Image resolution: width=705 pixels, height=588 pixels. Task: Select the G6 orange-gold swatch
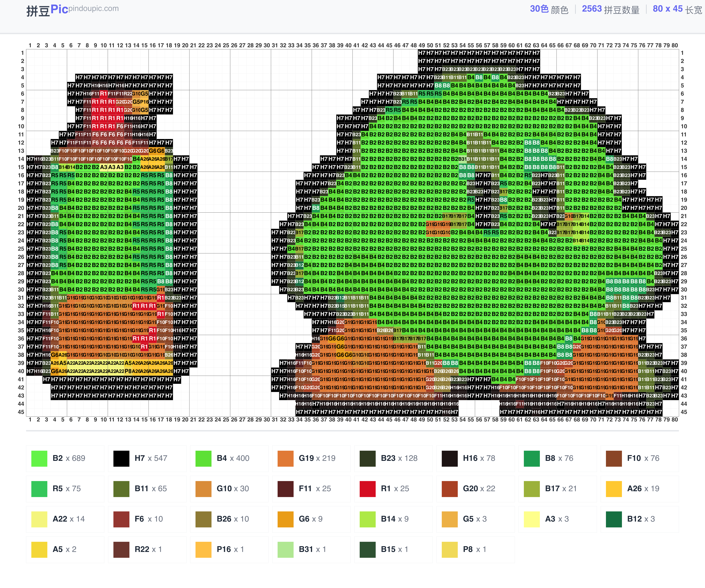coord(285,519)
